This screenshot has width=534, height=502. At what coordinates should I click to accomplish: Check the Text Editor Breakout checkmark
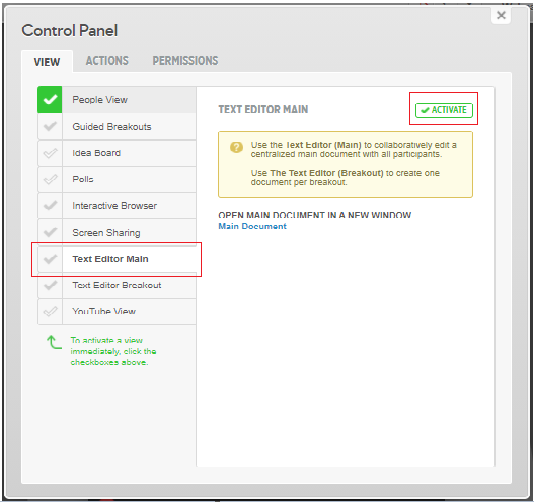(x=50, y=285)
